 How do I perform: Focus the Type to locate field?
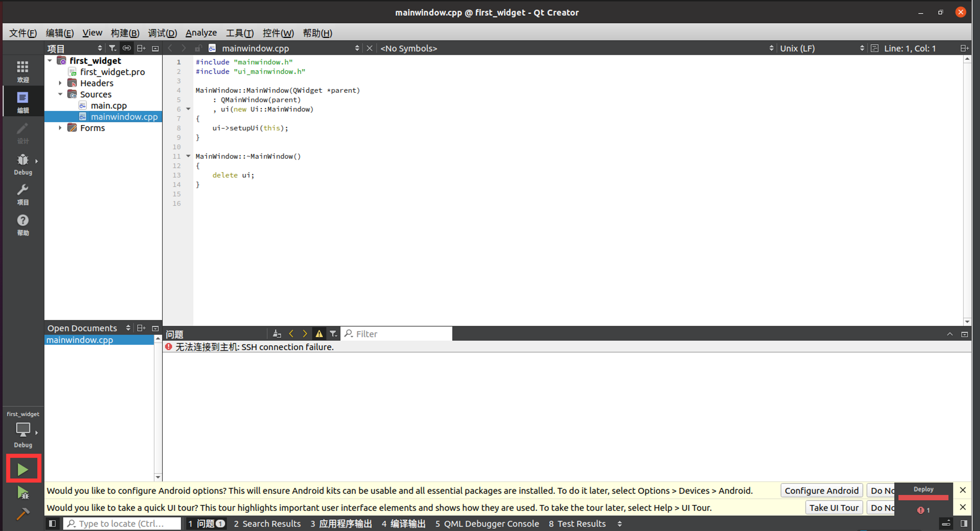coord(122,524)
